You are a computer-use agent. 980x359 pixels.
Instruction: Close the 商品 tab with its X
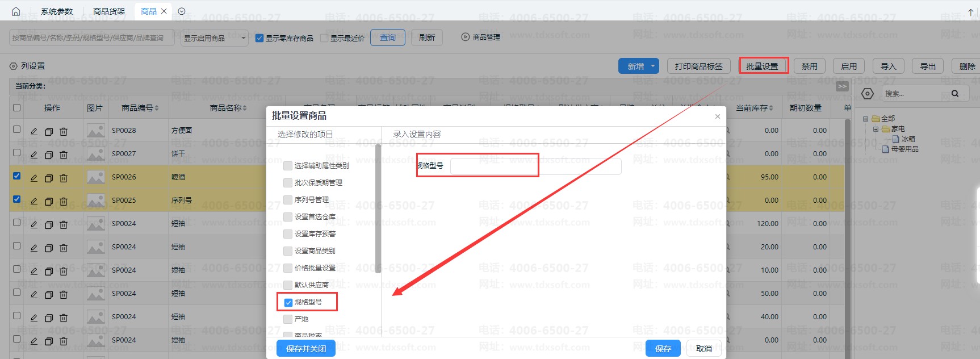(164, 11)
